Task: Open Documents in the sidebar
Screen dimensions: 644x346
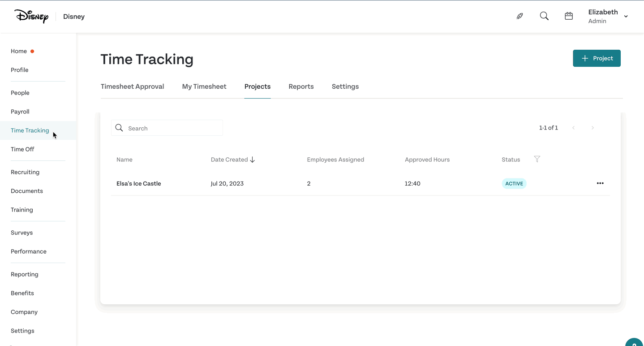Action: click(27, 191)
